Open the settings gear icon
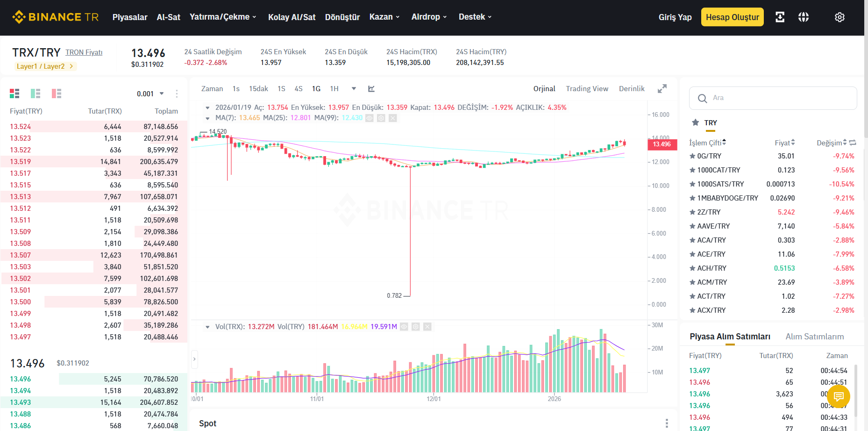 (840, 17)
